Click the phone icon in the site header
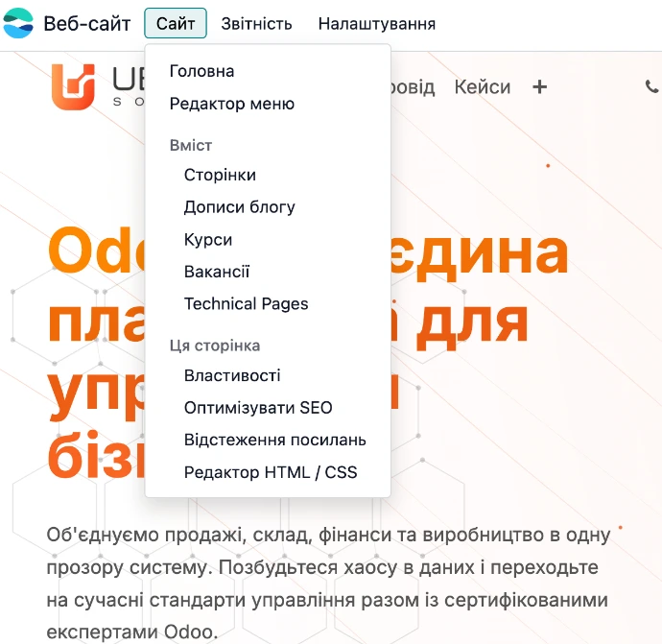This screenshot has width=662, height=644. 651,86
